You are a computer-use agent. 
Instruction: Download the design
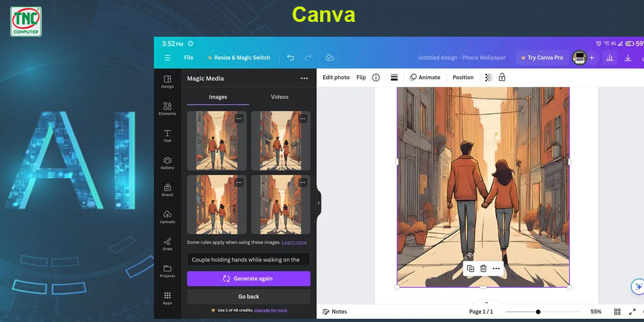(627, 58)
